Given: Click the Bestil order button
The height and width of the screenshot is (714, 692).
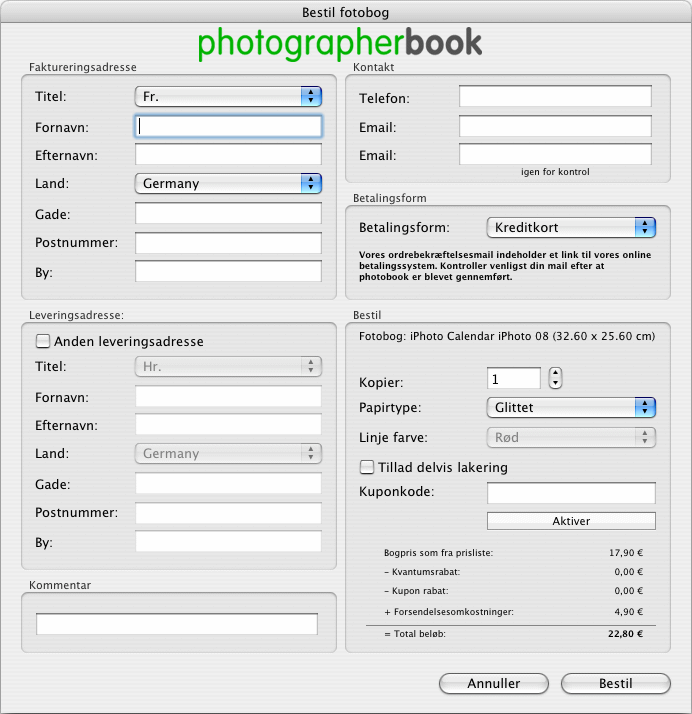Looking at the screenshot, I should click(616, 683).
